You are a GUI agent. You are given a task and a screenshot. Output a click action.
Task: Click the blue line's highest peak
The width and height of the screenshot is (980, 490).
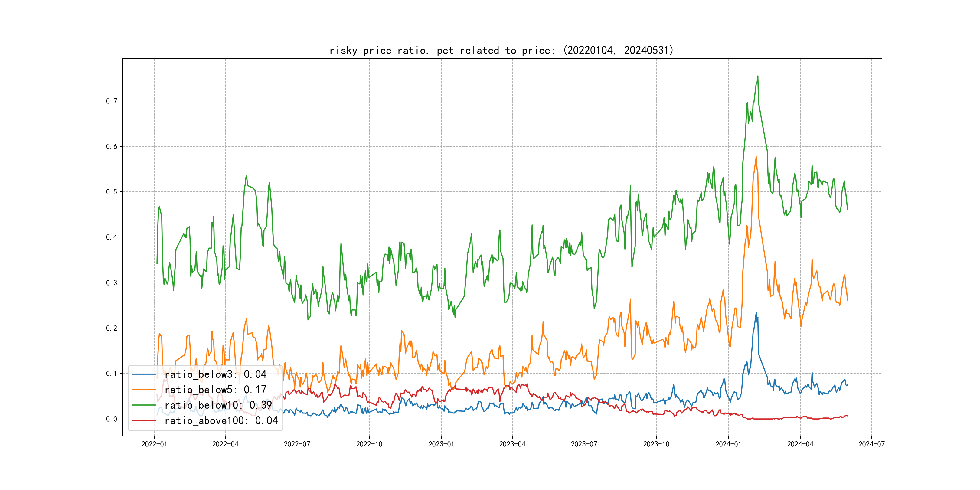(756, 313)
